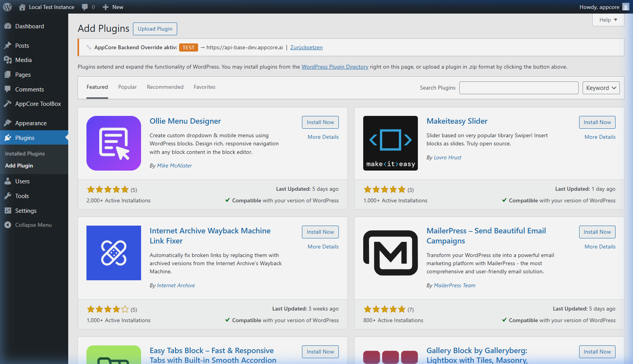Screen dimensions: 633x364
Task: Expand the Help panel
Action: pos(608,20)
